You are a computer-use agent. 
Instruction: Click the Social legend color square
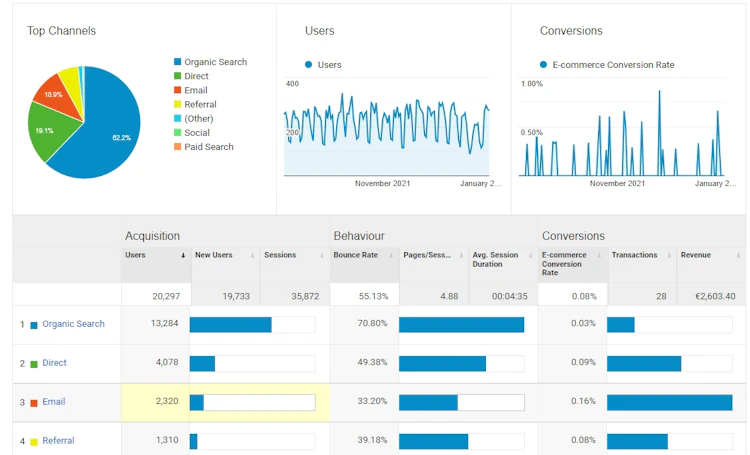point(177,133)
